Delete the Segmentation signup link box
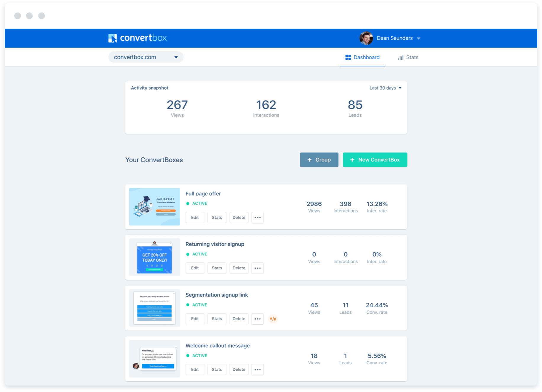This screenshot has width=542, height=392. click(x=239, y=319)
